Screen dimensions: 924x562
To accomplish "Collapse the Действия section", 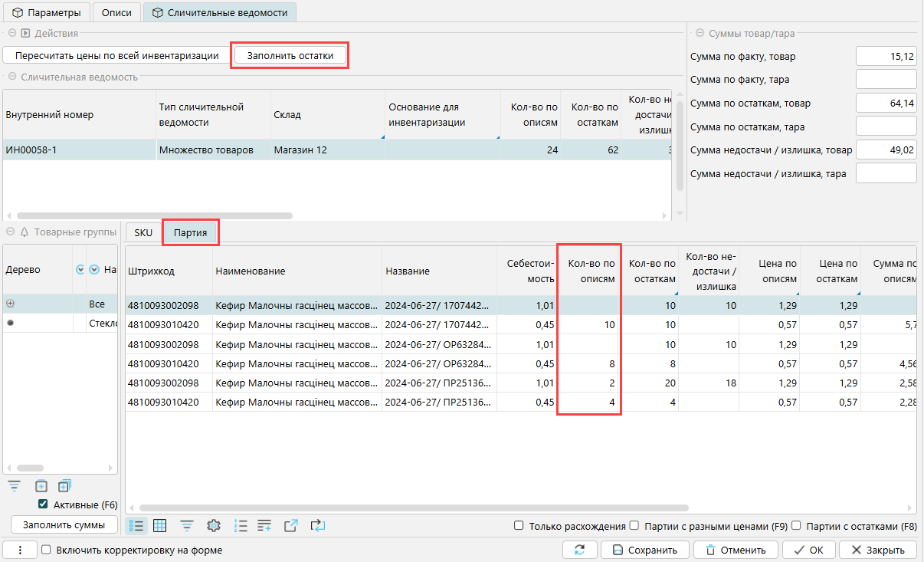I will [x=12, y=33].
